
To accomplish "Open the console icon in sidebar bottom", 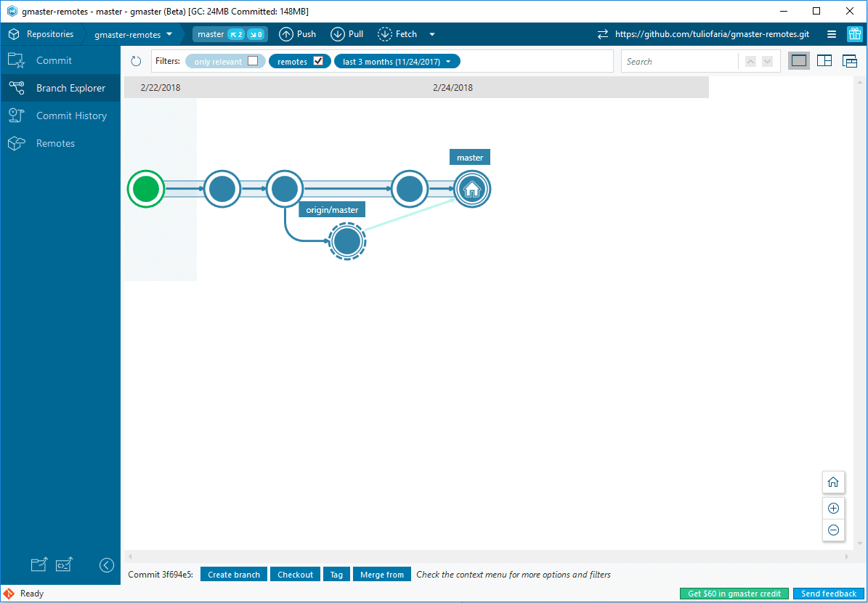I will coord(64,564).
